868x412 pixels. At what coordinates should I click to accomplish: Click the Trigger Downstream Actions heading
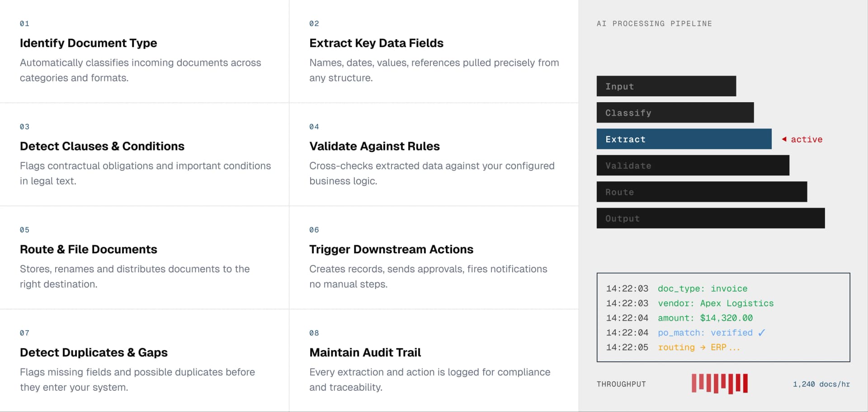click(x=391, y=249)
